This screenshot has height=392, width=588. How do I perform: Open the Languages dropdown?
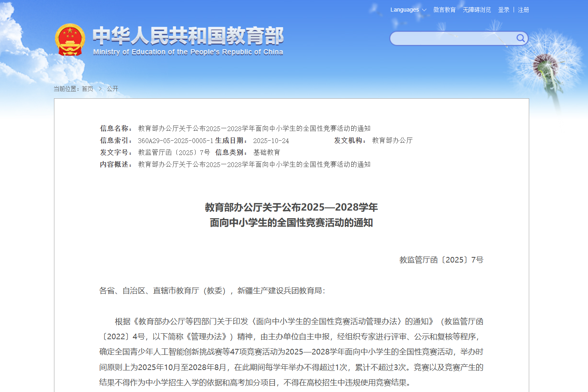coord(408,10)
